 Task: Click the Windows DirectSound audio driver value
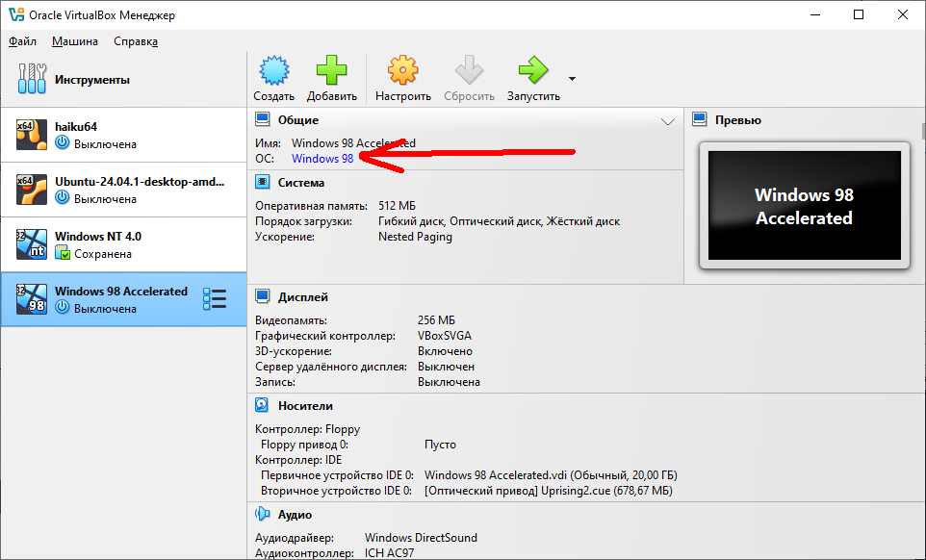click(x=421, y=538)
